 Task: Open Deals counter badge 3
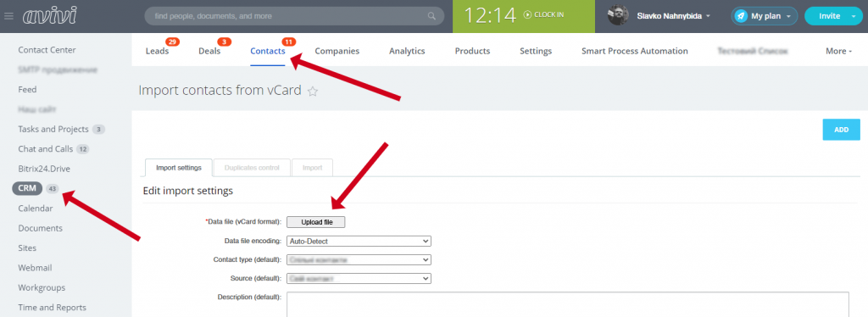224,42
